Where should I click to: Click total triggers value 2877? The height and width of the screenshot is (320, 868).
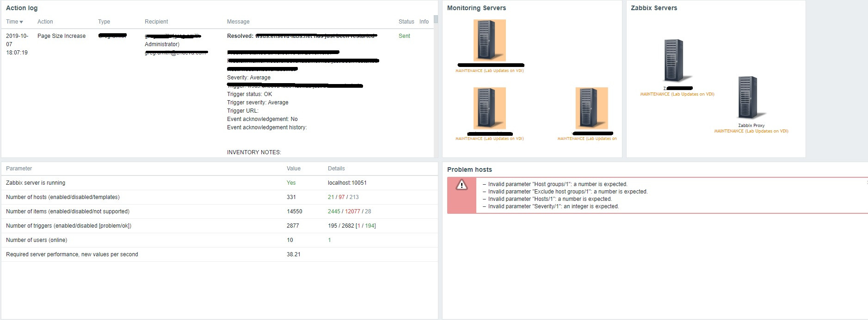(x=293, y=226)
